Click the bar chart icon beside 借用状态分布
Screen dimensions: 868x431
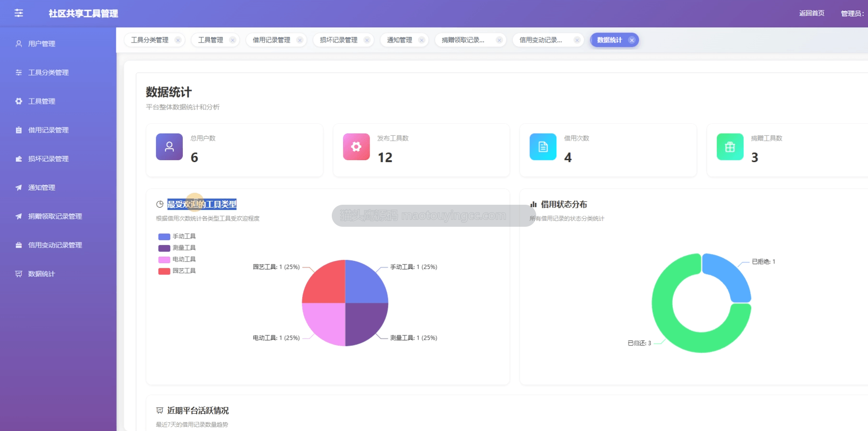(533, 204)
